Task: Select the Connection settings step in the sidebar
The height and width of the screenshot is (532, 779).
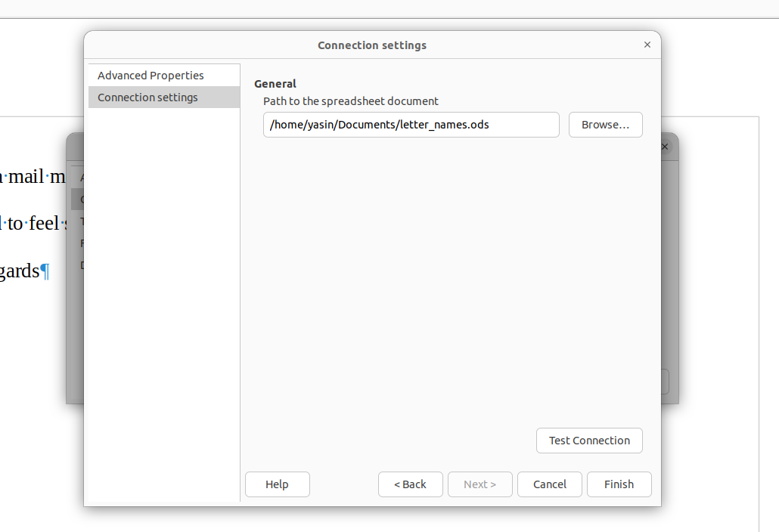Action: point(147,97)
